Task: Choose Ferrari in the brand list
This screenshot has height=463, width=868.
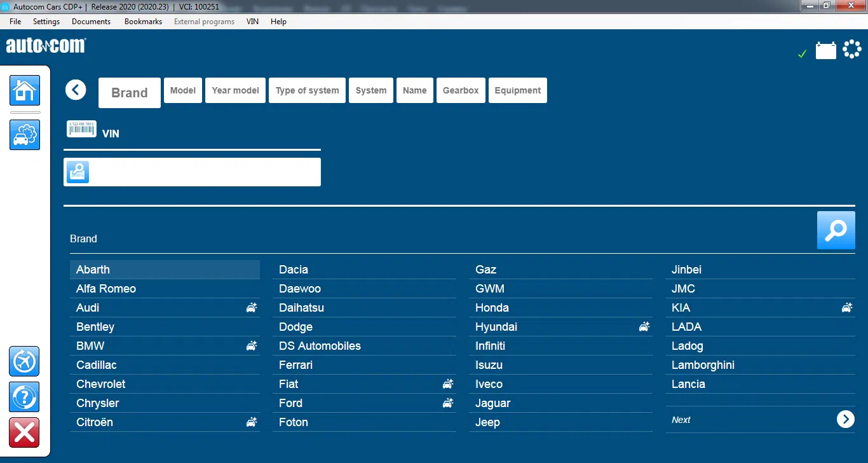Action: click(295, 365)
